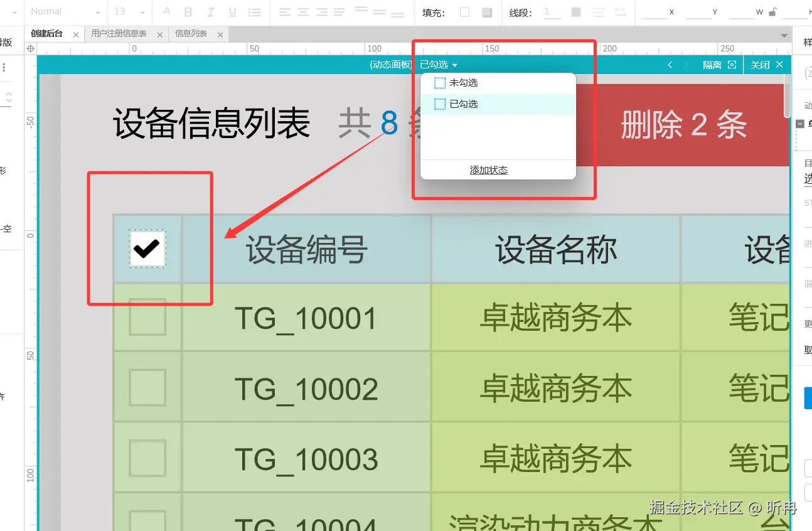Close the 用户注册信息表 tab
This screenshot has height=531, width=812.
click(x=159, y=35)
